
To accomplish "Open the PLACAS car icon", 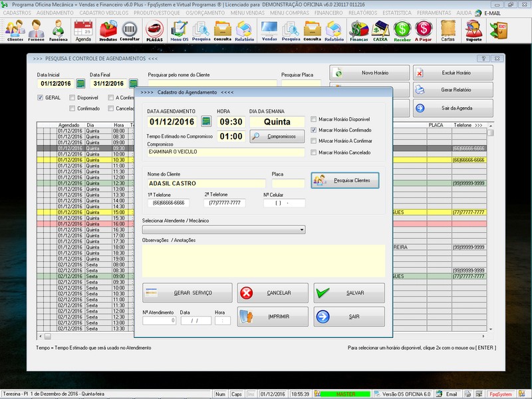I will click(154, 31).
